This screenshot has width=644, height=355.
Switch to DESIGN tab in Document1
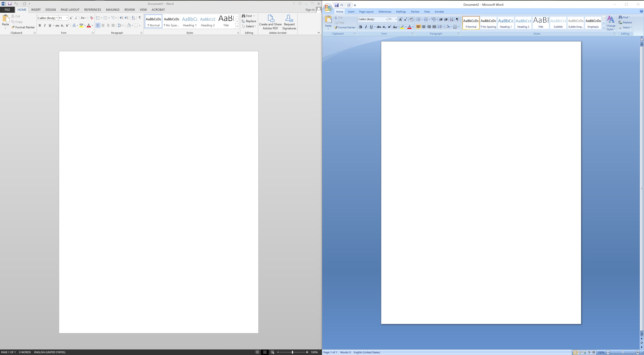(51, 10)
